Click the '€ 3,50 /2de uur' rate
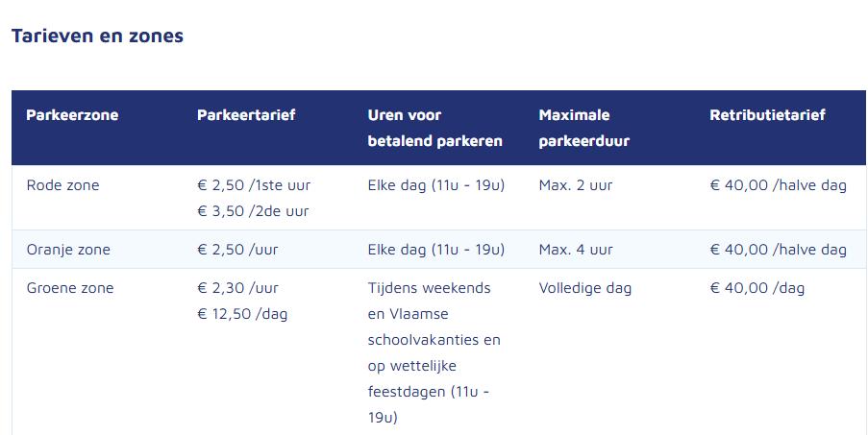Image resolution: width=868 pixels, height=435 pixels. 253,210
